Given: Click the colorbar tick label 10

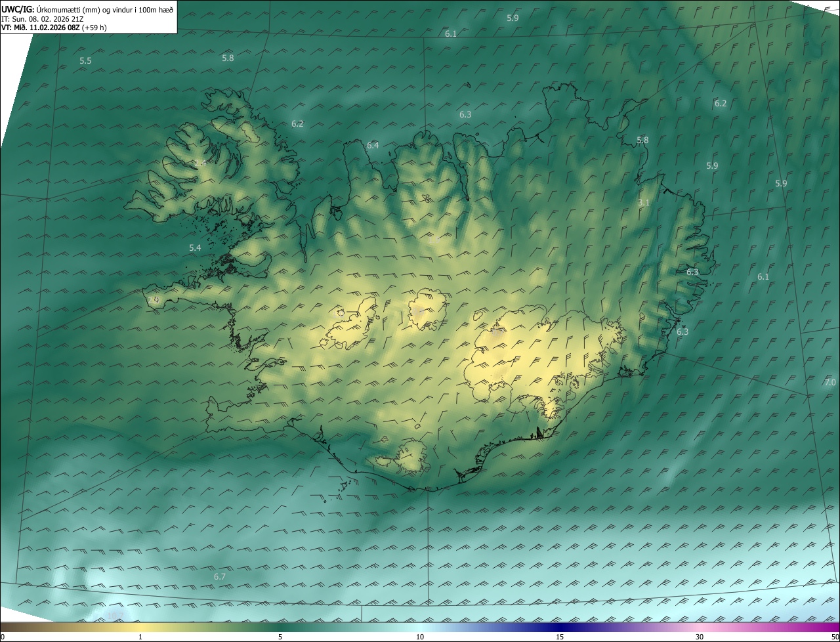Looking at the screenshot, I should point(420,637).
